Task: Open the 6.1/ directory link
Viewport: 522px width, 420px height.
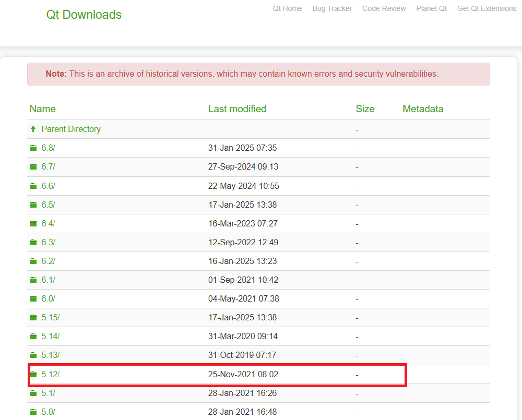Action: [48, 280]
